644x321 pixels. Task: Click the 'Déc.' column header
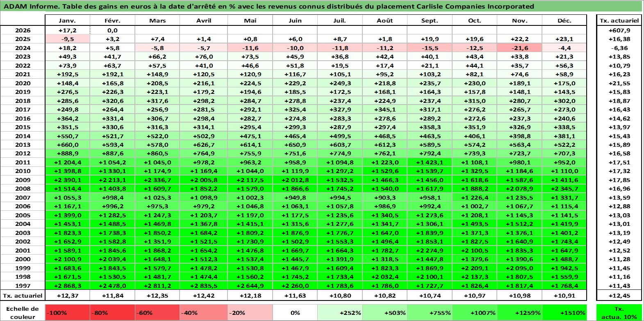point(564,20)
